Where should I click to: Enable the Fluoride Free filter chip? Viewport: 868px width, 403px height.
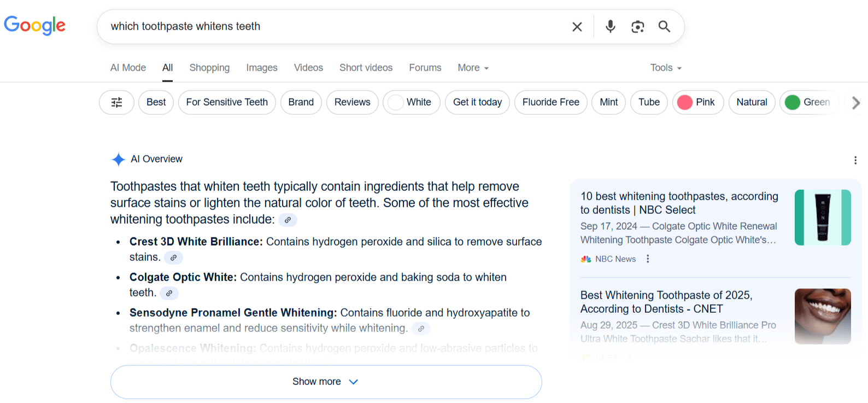[550, 102]
